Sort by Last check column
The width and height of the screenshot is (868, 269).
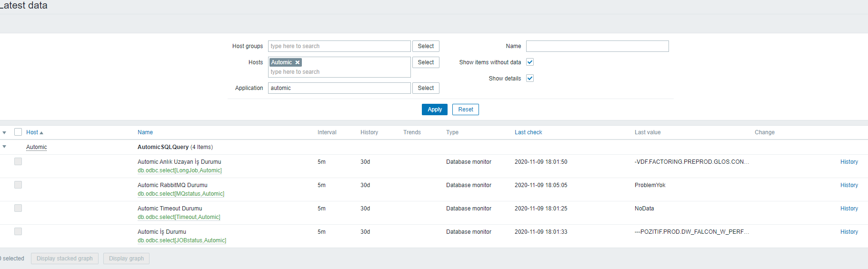[528, 132]
